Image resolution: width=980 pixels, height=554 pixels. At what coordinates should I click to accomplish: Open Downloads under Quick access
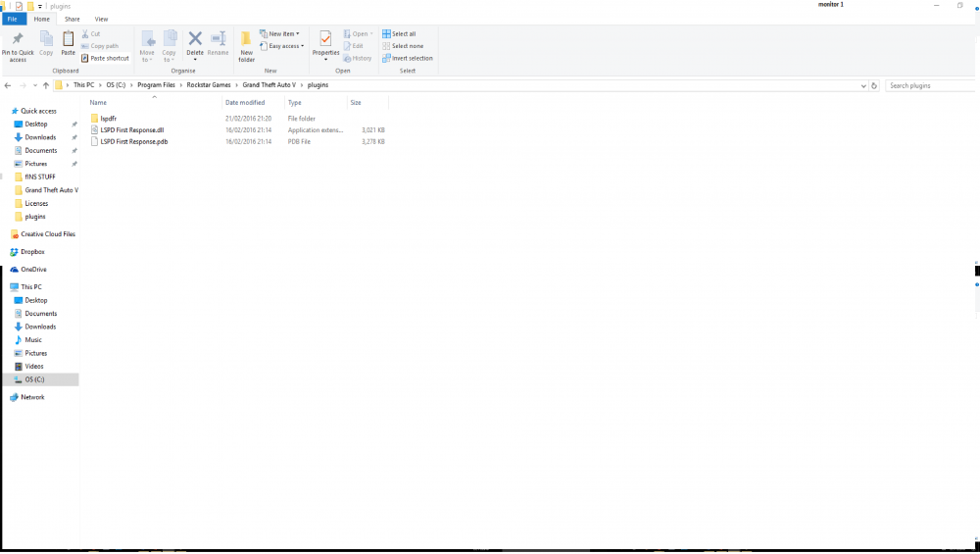pos(40,137)
